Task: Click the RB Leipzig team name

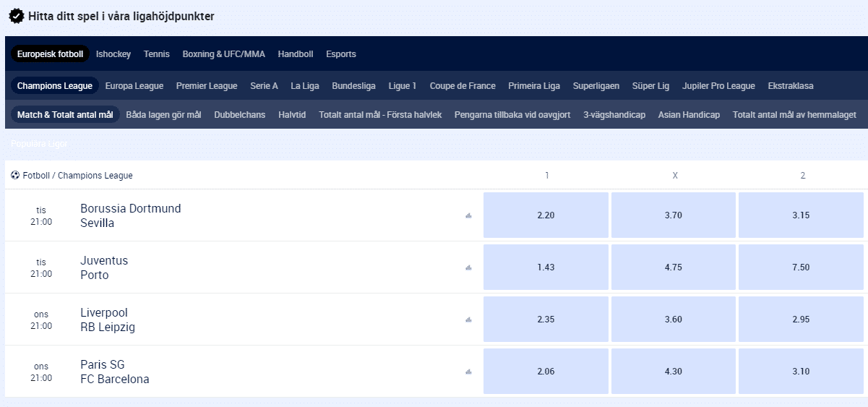Action: 108,327
